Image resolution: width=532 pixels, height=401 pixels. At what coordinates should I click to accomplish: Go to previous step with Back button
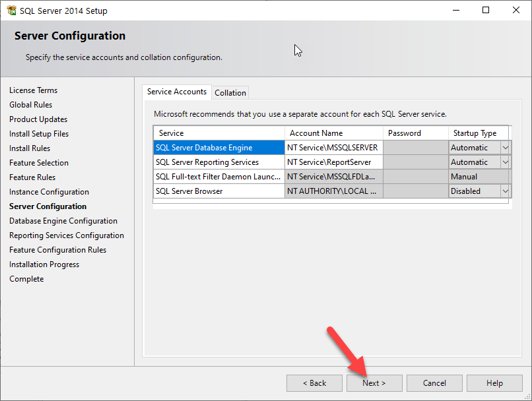(314, 383)
